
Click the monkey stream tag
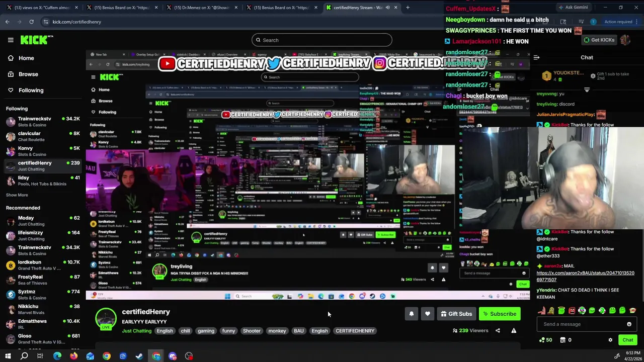pos(277,331)
